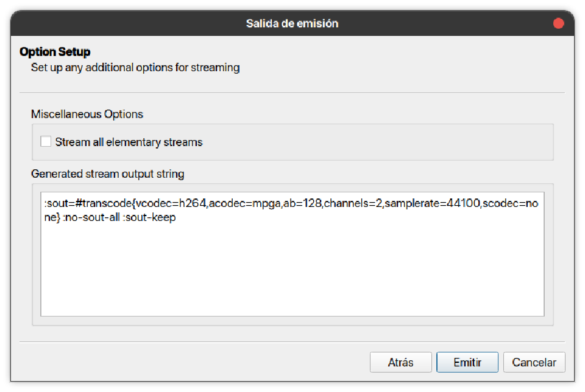Screen dimensions: 585x392
Task: Close the Salida de emisión window
Action: pyautogui.click(x=558, y=24)
